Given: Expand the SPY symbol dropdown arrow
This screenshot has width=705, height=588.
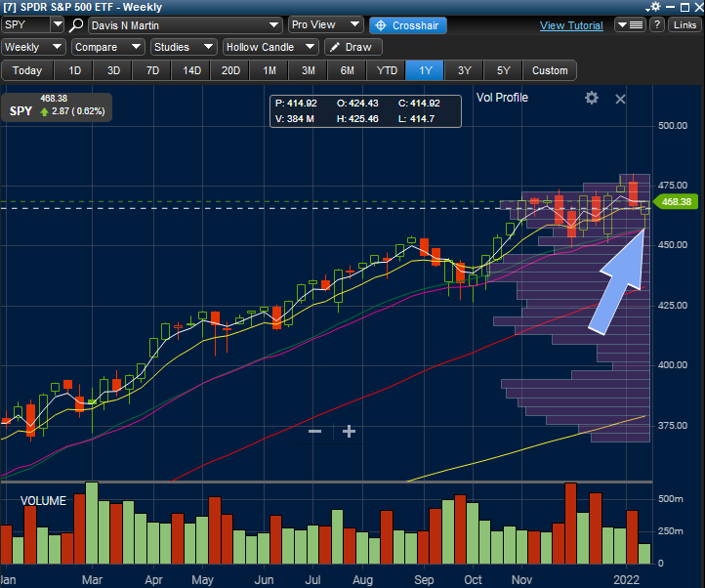Looking at the screenshot, I should click(57, 24).
